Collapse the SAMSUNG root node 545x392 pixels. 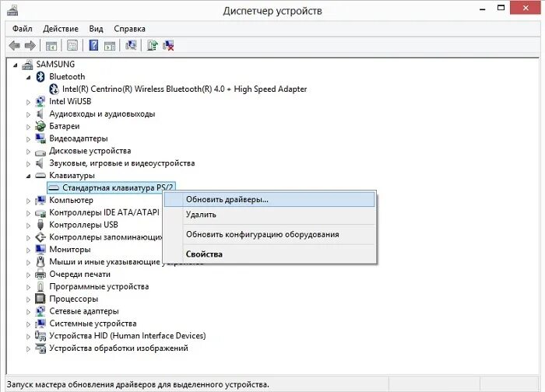tap(16, 65)
